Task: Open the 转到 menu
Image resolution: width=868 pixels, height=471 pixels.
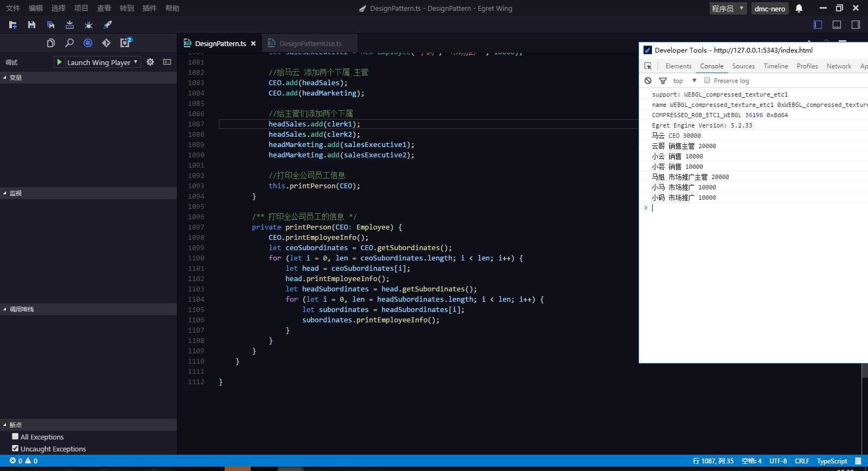Action: (x=127, y=8)
